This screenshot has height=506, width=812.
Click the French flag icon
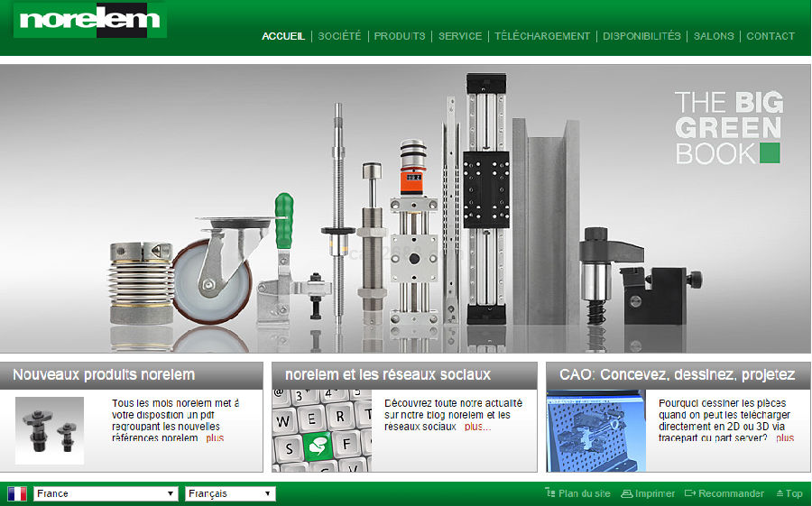[17, 493]
